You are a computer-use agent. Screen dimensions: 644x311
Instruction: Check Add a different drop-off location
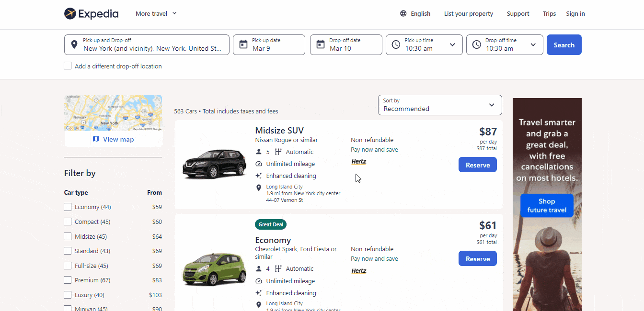coord(68,66)
